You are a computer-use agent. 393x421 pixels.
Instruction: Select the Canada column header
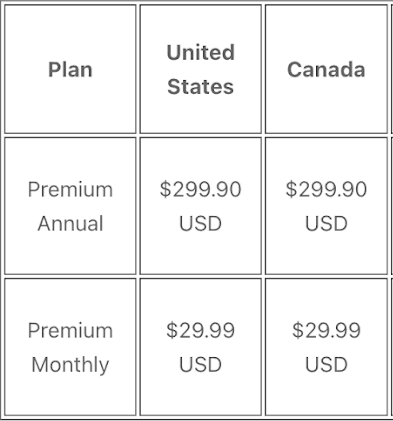point(326,69)
